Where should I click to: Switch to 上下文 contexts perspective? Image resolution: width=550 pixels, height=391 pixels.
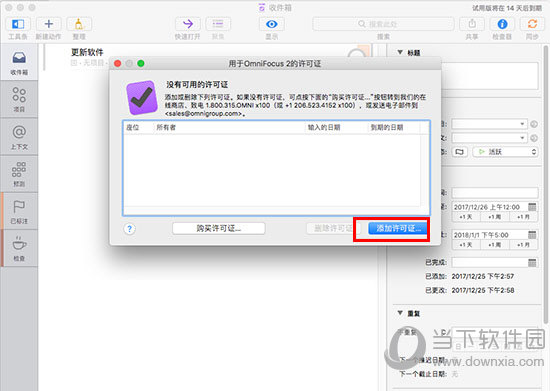coord(19,137)
